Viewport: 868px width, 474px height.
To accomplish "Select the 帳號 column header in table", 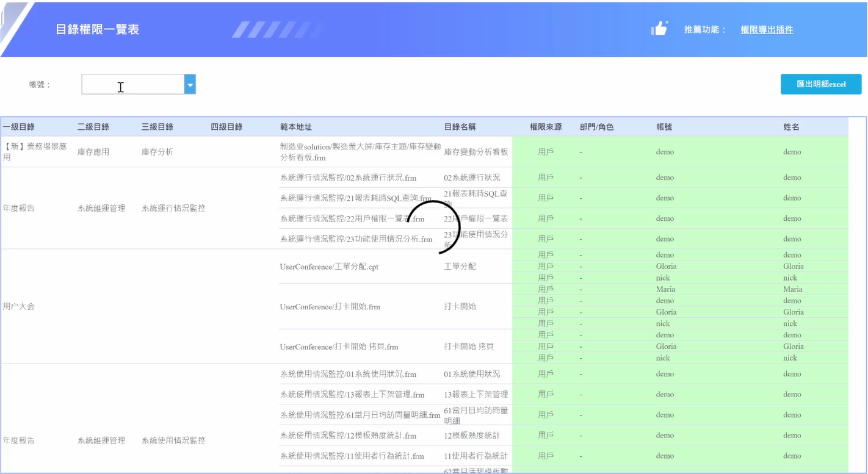I will 664,127.
